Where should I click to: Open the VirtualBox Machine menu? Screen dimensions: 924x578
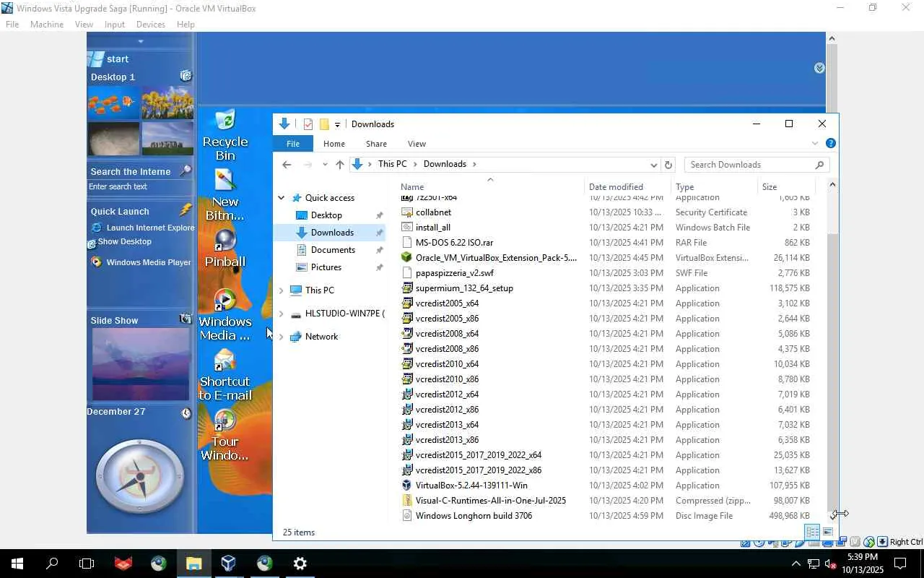pos(47,25)
